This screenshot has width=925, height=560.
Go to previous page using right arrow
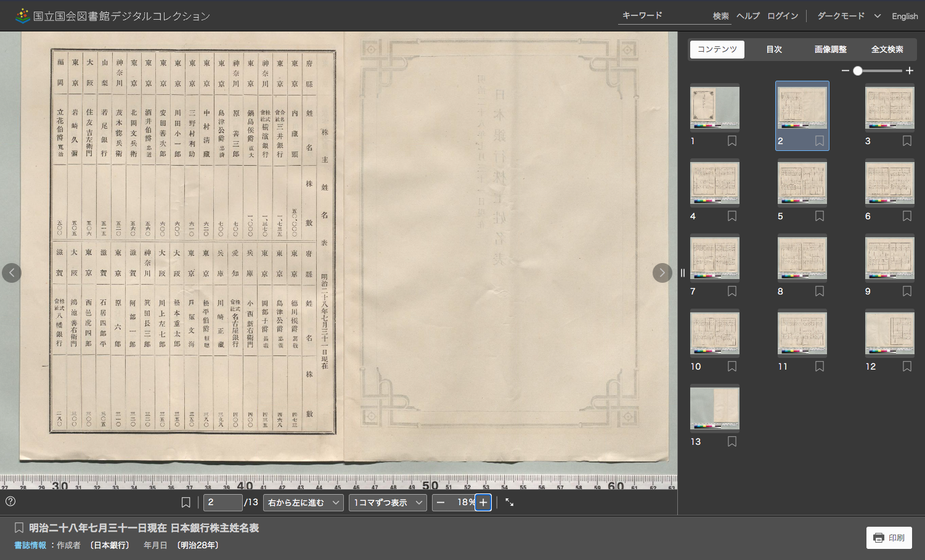(662, 273)
